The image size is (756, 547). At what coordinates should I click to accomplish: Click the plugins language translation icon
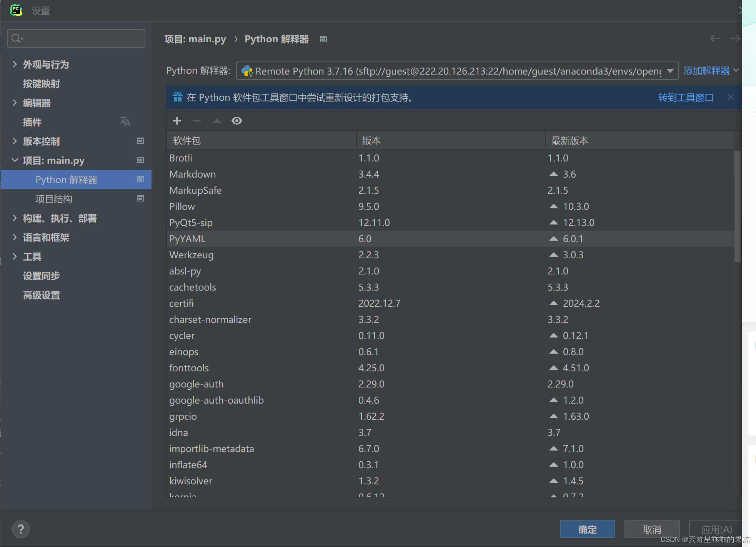(125, 121)
